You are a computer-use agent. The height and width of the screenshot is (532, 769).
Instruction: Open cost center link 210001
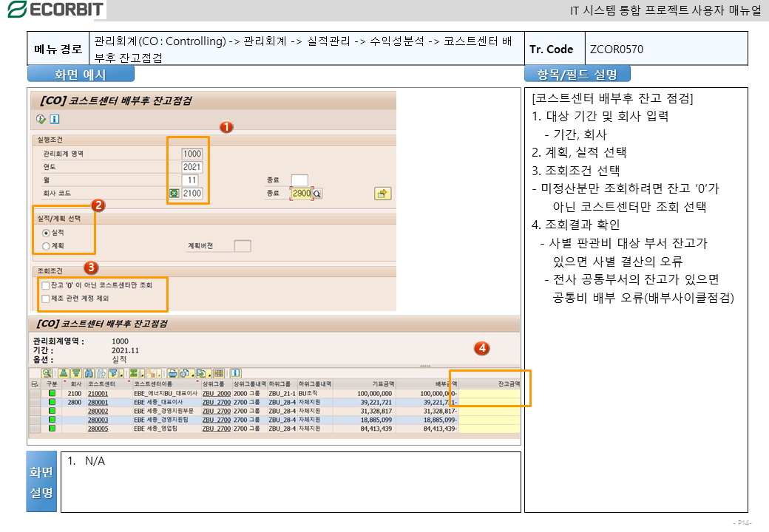pos(98,393)
